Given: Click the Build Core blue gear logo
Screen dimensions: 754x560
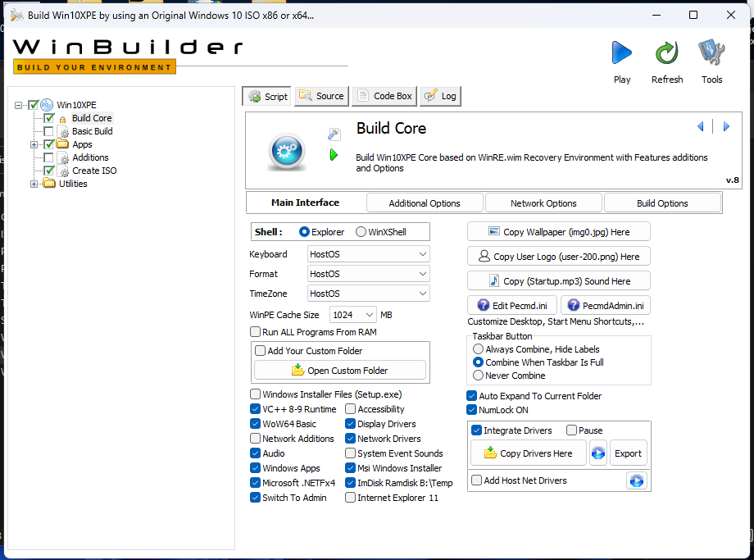Looking at the screenshot, I should coord(287,152).
